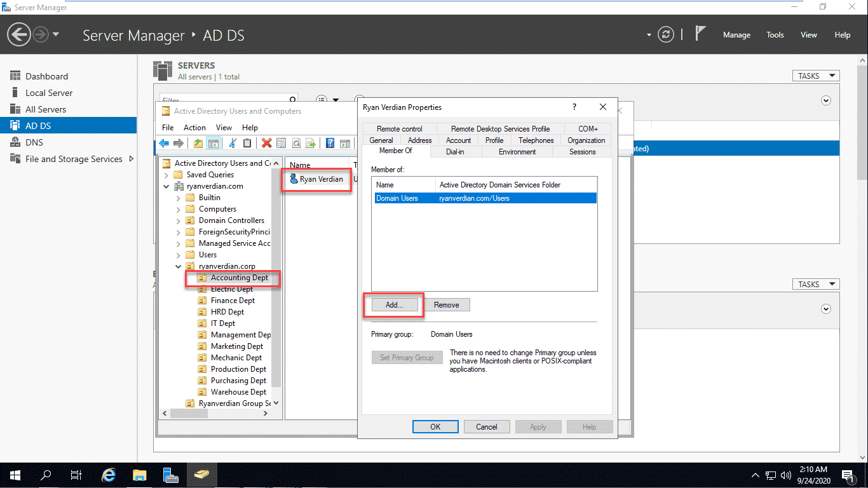Click the Refresh toolbar icon in Active Directory window
The width and height of the screenshot is (868, 488).
296,144
